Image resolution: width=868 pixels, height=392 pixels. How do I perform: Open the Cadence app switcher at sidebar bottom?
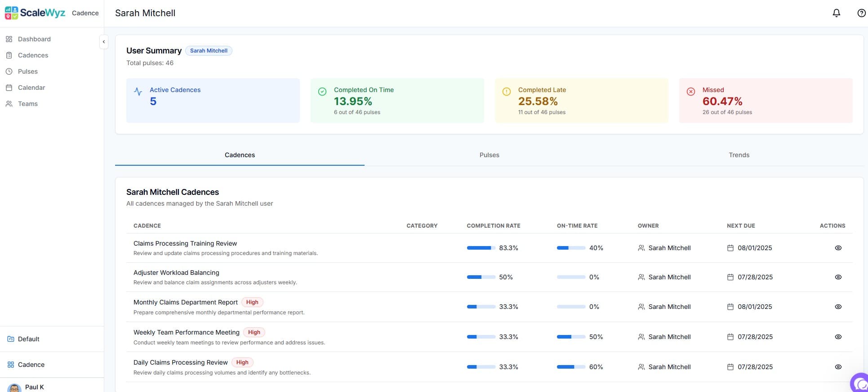coord(31,365)
